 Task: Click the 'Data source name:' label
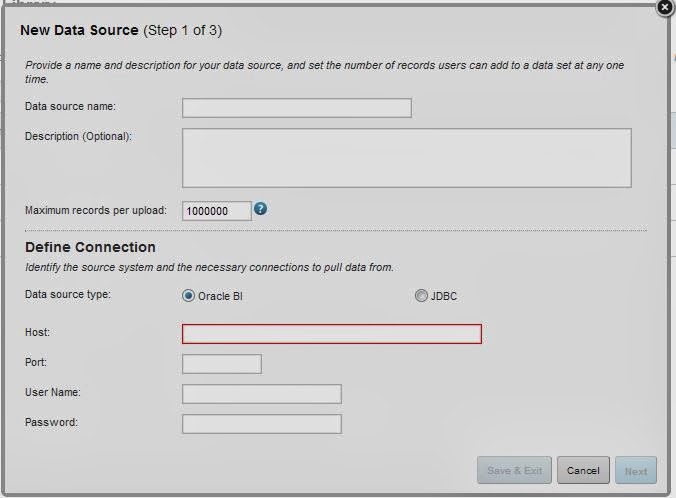[70, 106]
